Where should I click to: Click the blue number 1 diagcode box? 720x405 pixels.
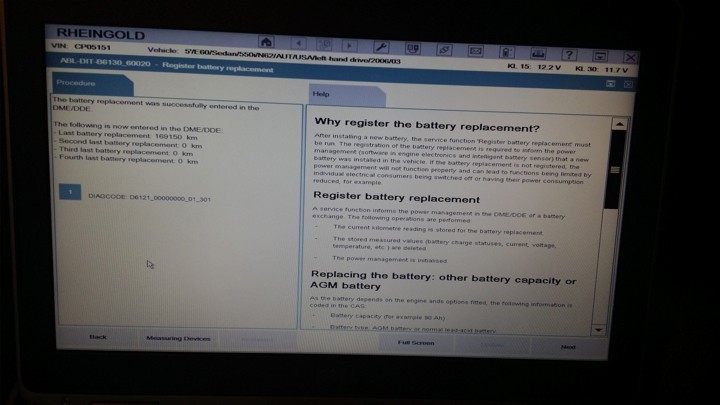tap(70, 192)
